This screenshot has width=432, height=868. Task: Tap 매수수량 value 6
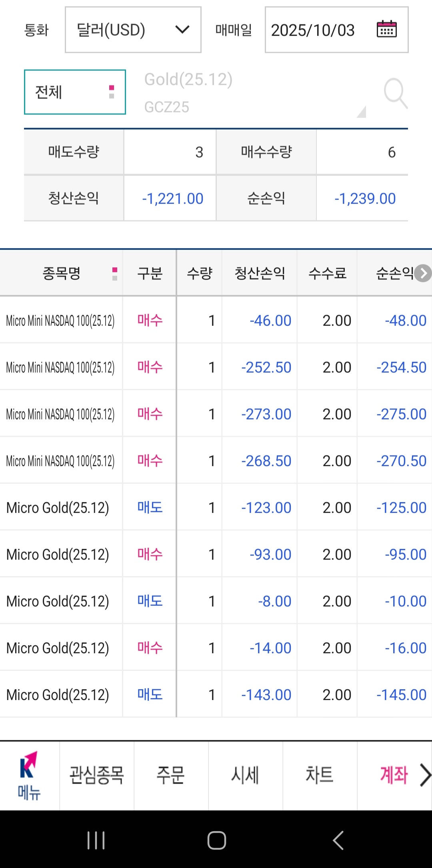pos(392,152)
